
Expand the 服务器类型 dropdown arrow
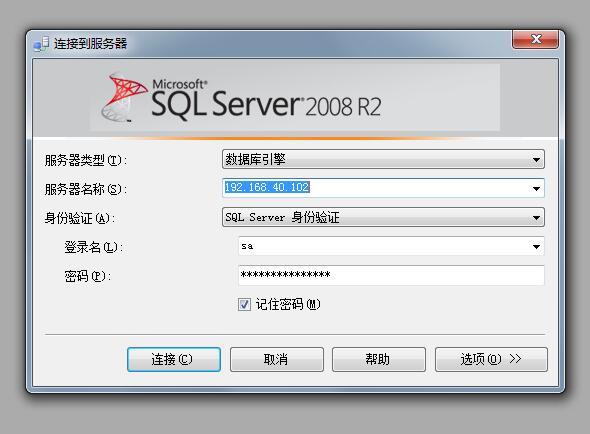tap(536, 160)
